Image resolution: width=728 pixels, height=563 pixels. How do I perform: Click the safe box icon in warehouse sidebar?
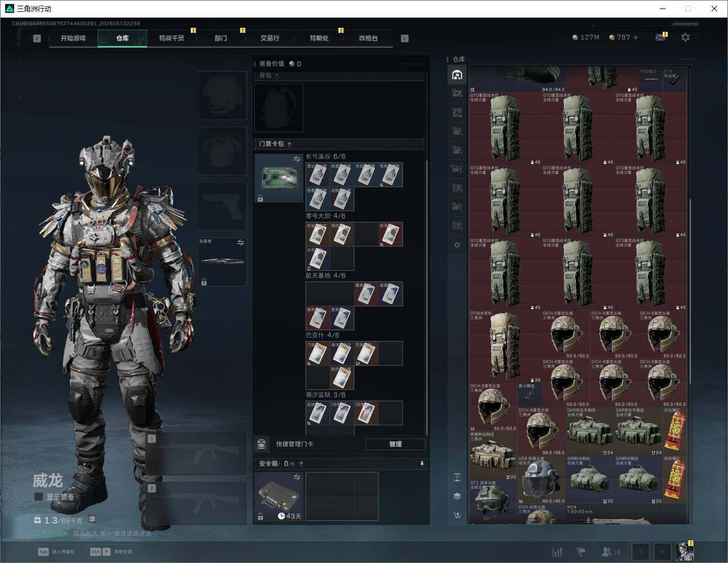pyautogui.click(x=457, y=477)
